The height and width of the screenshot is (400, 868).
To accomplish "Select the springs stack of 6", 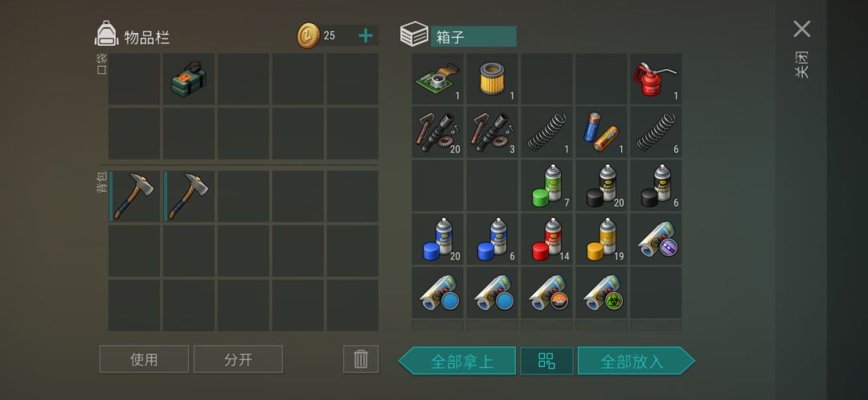I will coord(656,133).
